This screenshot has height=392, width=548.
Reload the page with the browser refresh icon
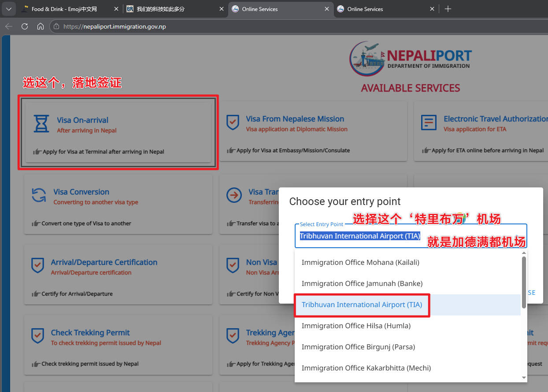[25, 26]
